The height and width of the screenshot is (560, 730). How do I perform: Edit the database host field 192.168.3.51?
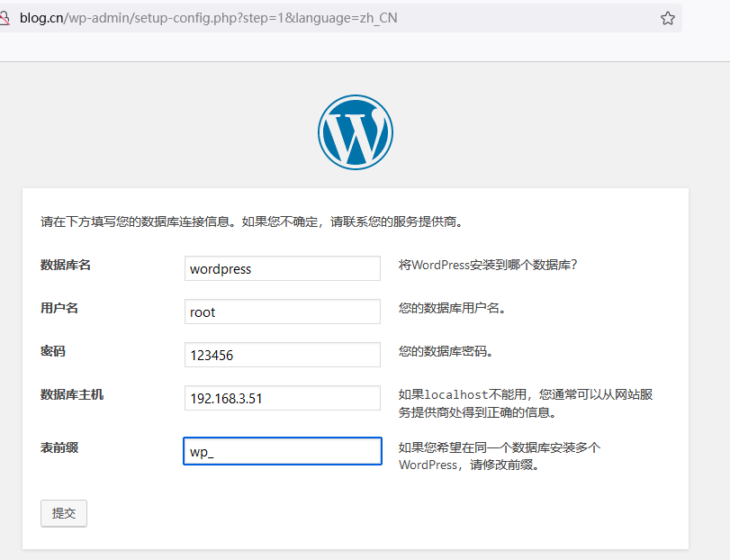pyautogui.click(x=283, y=398)
